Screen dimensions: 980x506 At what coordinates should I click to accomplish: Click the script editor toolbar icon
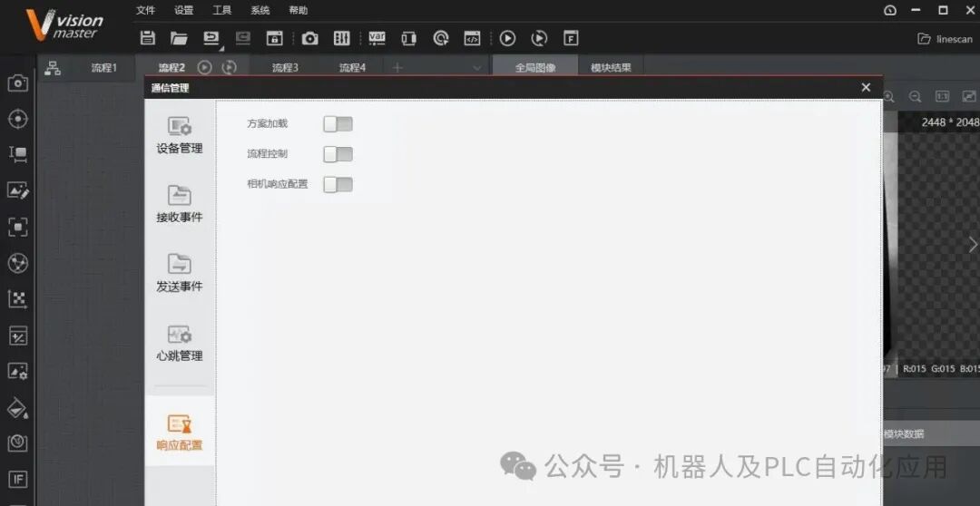click(472, 39)
